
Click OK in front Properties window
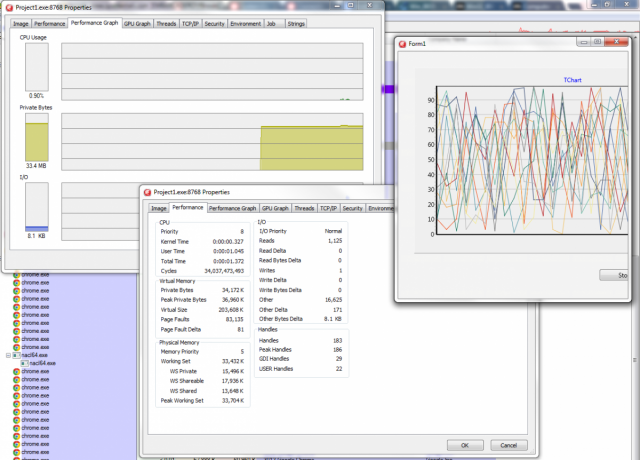pos(465,445)
